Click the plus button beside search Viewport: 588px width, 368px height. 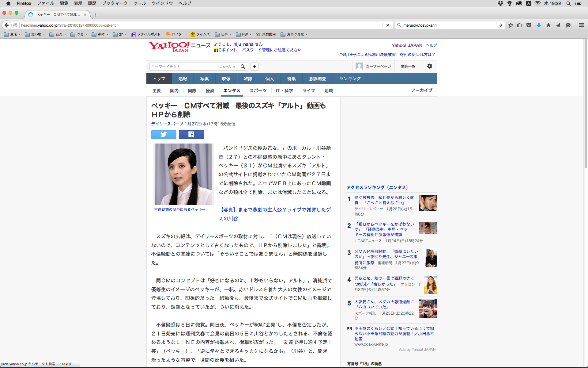point(254,67)
